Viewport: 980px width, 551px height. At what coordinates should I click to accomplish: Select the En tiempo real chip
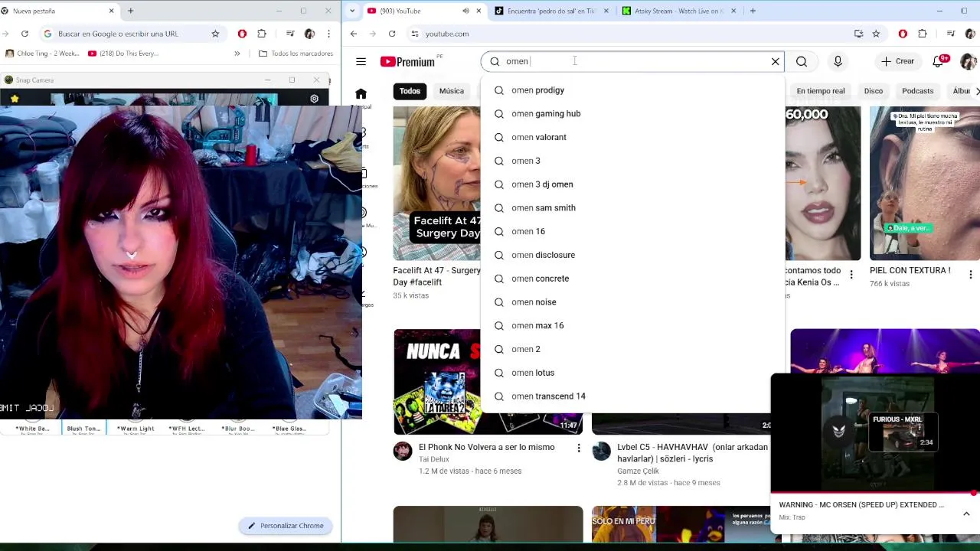tap(820, 91)
